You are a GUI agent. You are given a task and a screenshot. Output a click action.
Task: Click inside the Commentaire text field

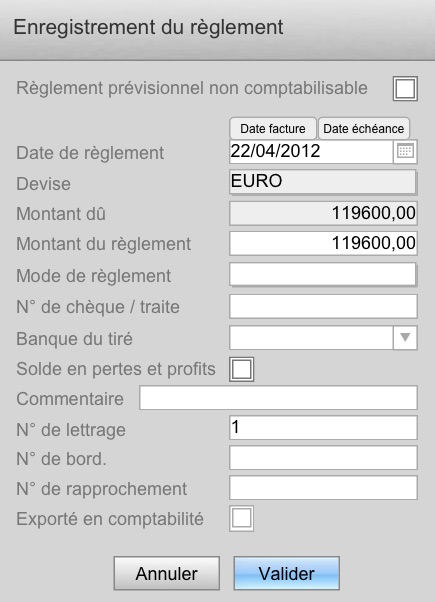click(x=278, y=398)
